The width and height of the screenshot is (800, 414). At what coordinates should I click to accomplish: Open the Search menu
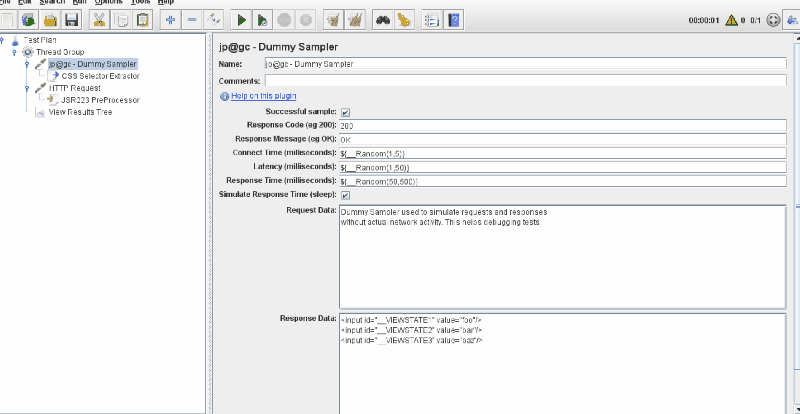(x=52, y=2)
